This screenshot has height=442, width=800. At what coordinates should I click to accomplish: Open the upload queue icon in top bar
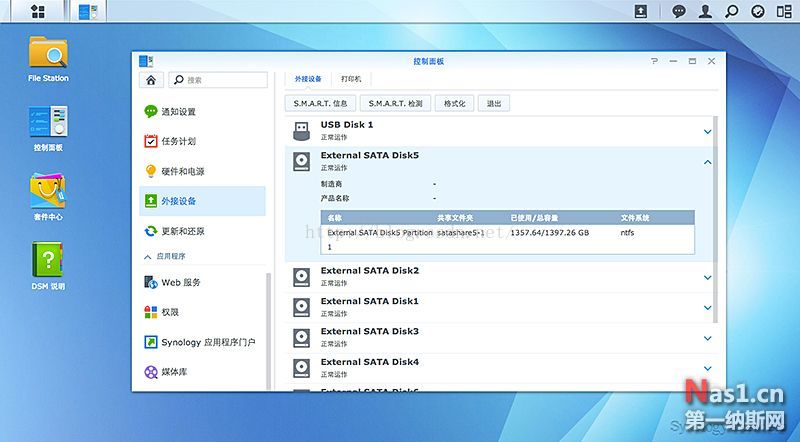point(641,11)
